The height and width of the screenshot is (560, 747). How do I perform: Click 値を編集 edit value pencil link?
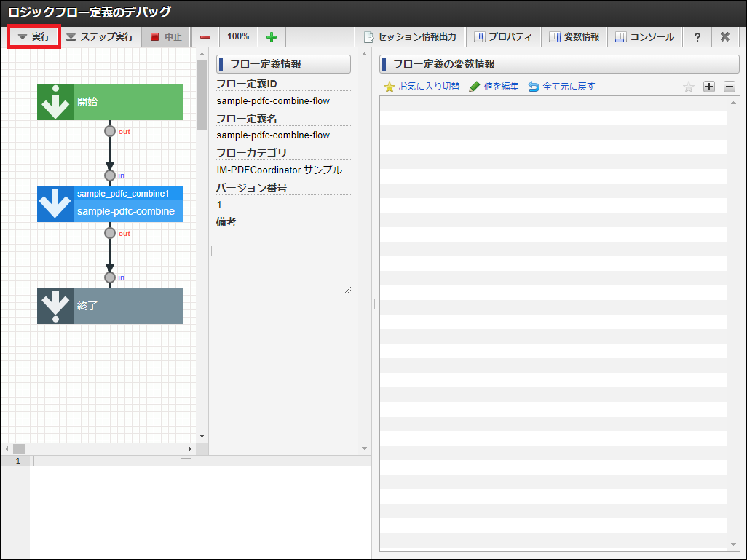point(494,87)
